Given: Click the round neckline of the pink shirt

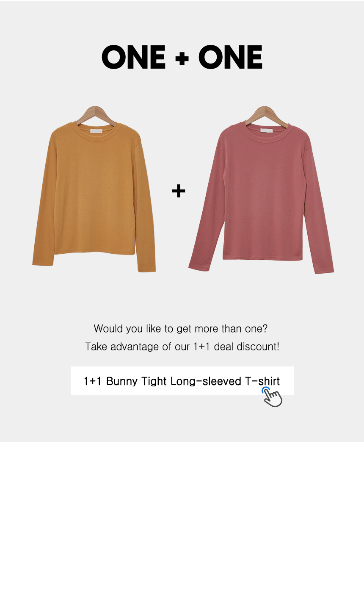Looking at the screenshot, I should [267, 130].
